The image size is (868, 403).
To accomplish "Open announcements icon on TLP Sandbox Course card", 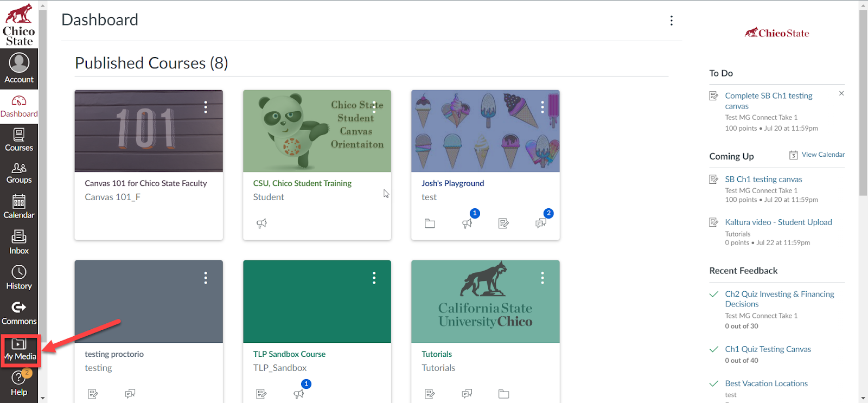I will (x=299, y=394).
